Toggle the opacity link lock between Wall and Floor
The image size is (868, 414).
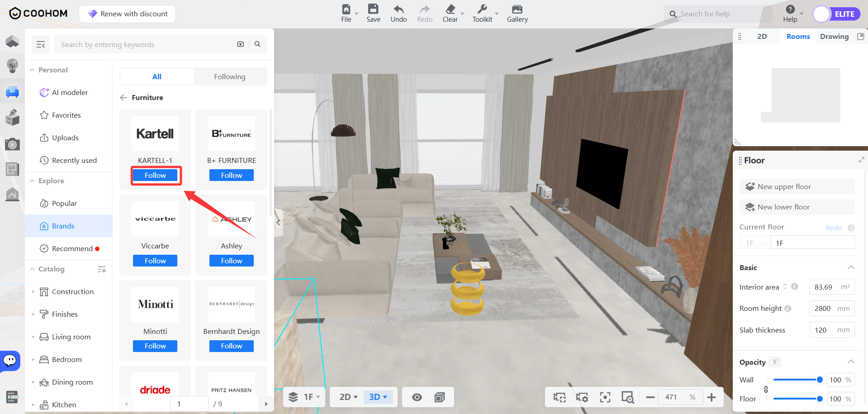766,389
